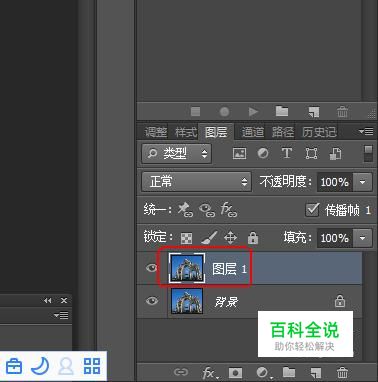Toggle night mode moon icon
378x382 pixels.
[x=40, y=366]
